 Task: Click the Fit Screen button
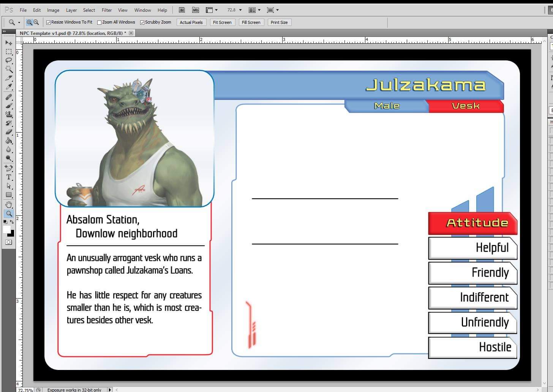click(x=222, y=22)
